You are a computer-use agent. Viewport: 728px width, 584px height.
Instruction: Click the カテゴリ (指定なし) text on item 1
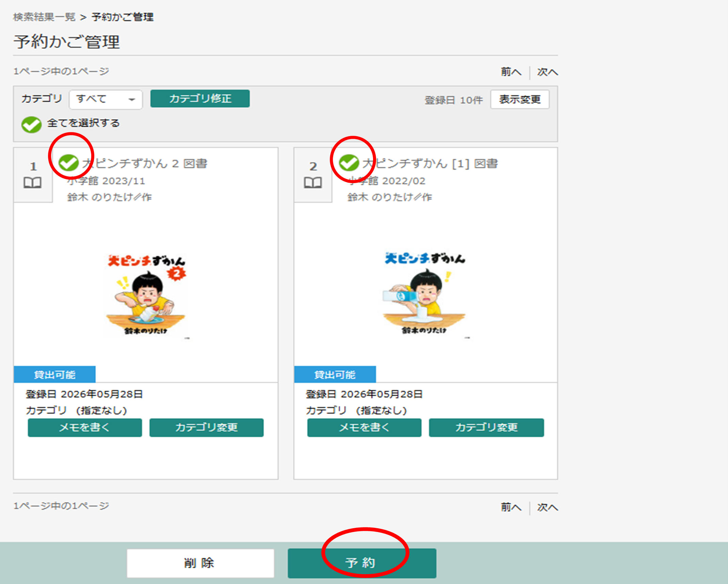coord(77,410)
